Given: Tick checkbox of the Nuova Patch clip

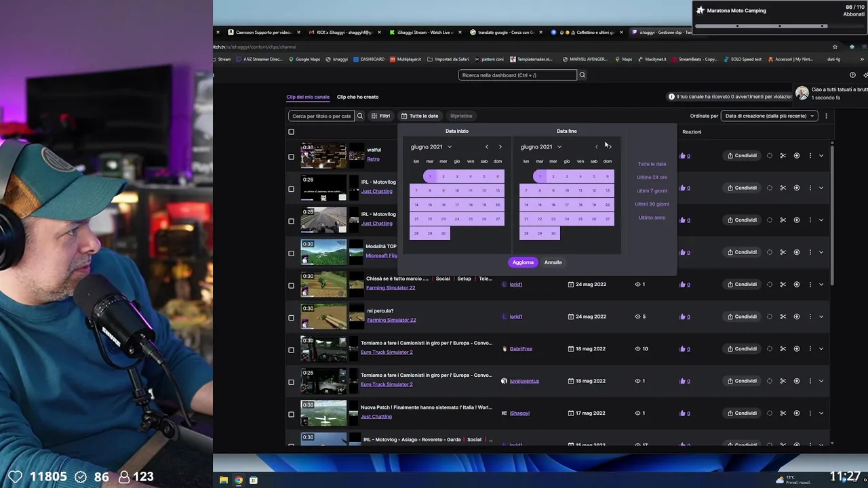Looking at the screenshot, I should 291,414.
